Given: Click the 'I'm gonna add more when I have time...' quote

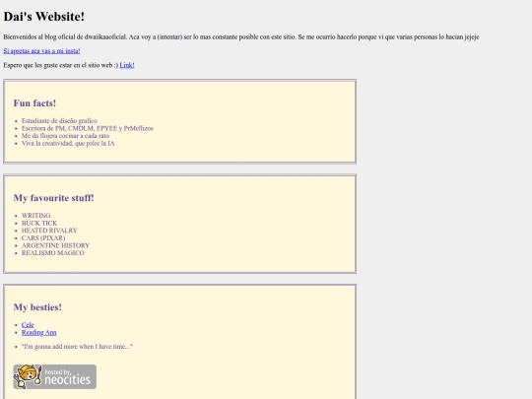Looking at the screenshot, I should pos(77,347).
